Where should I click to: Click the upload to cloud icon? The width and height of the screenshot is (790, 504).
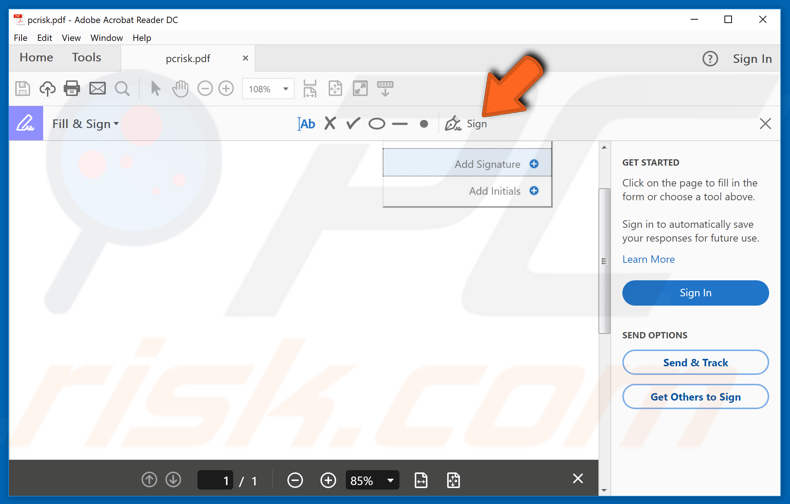pyautogui.click(x=47, y=89)
